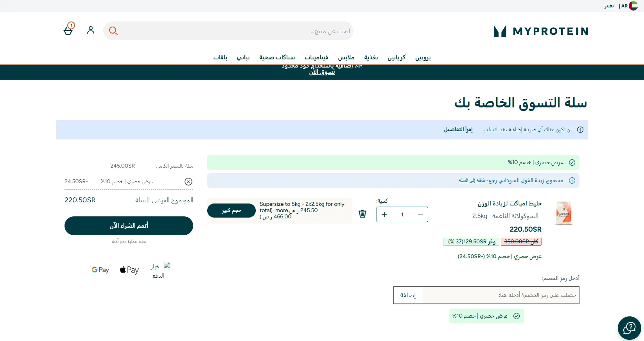Click the إقرأ التفاصيل link
Viewport: 644px width, 341px height.
click(x=458, y=130)
